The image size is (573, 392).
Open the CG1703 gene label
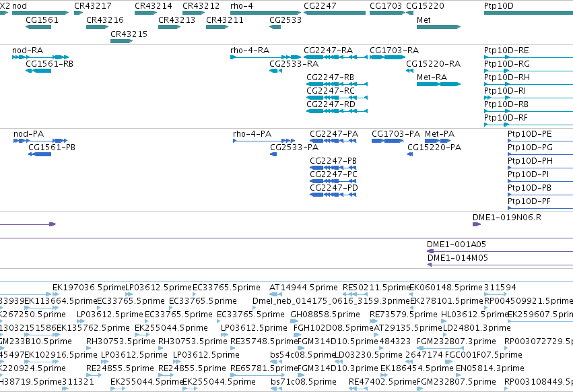386,6
